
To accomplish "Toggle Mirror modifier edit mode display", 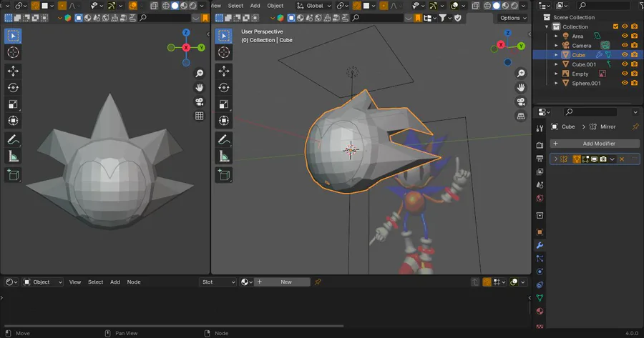I will (x=585, y=159).
